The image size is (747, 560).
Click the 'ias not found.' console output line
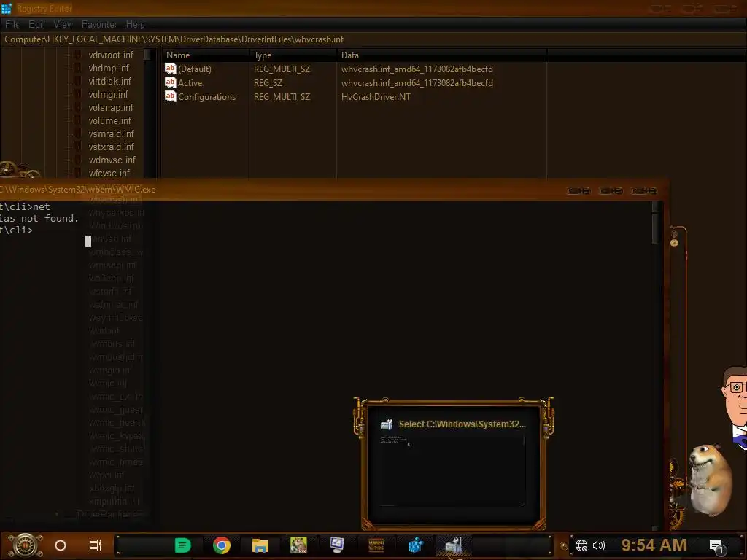[39, 218]
